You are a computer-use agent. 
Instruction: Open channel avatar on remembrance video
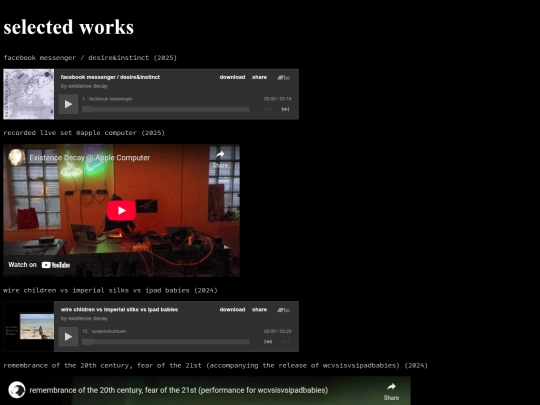pos(17,390)
